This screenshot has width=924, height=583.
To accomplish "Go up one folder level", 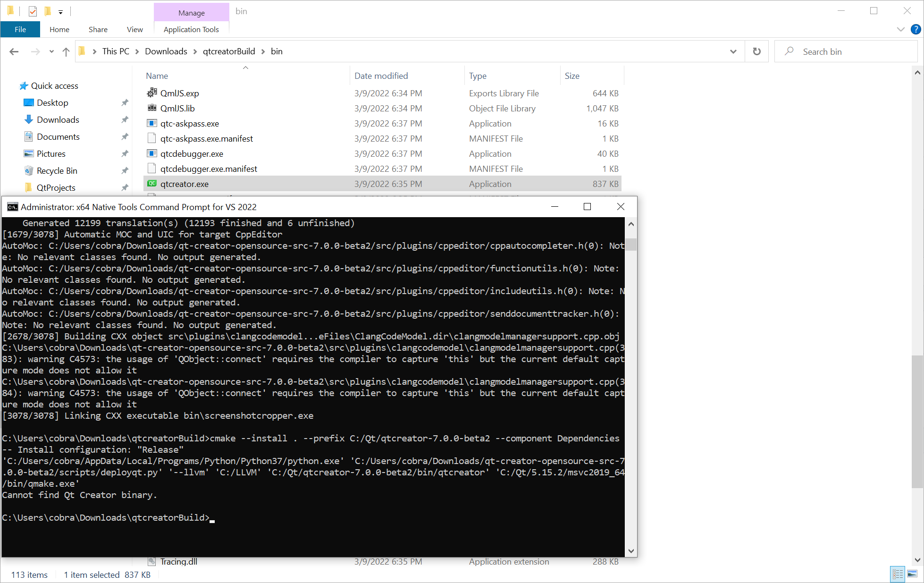I will 66,51.
